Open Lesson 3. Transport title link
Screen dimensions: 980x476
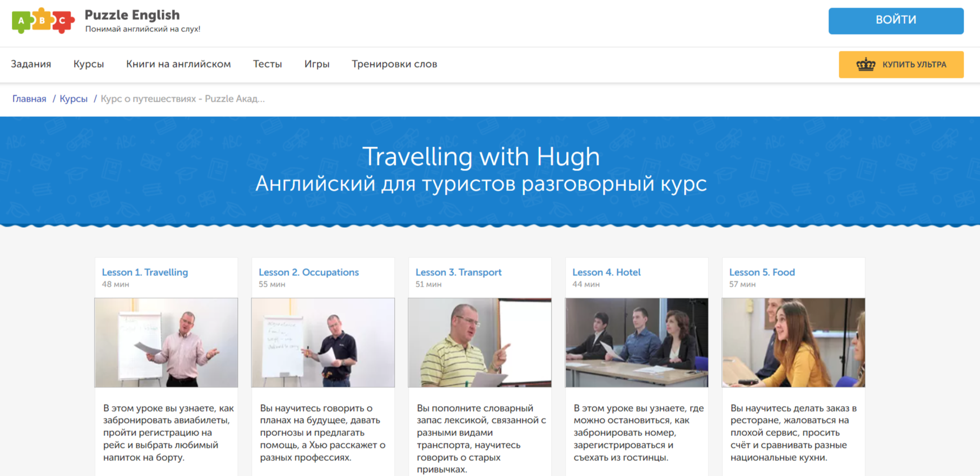click(x=459, y=272)
